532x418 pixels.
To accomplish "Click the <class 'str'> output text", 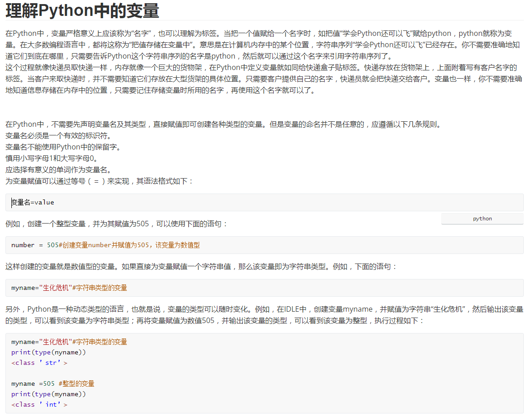I will click(x=39, y=363).
